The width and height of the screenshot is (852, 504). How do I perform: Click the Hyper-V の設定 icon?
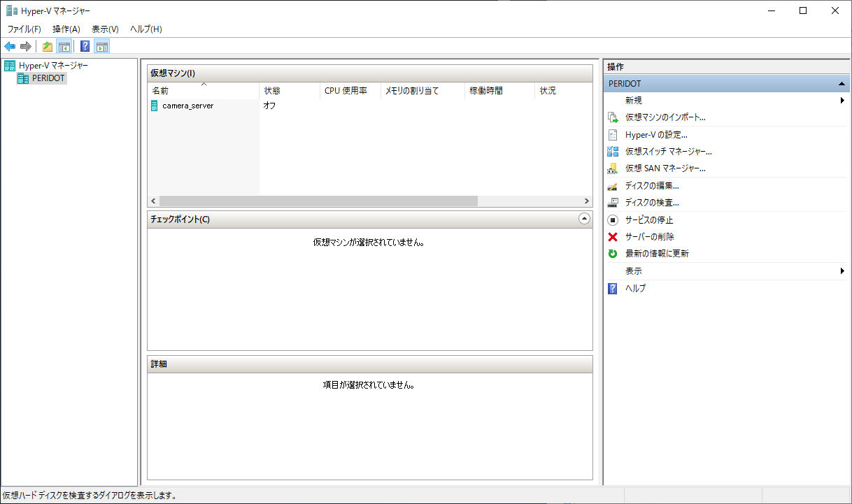[x=613, y=135]
